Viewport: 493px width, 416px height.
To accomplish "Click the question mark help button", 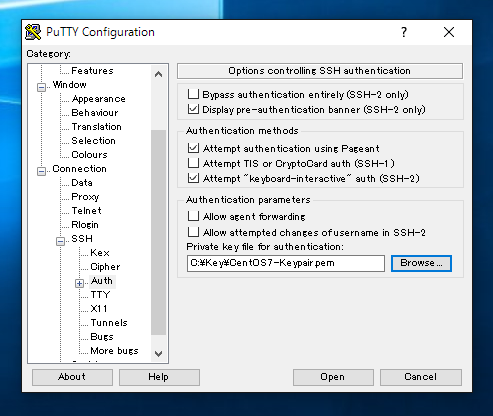I will 404,32.
